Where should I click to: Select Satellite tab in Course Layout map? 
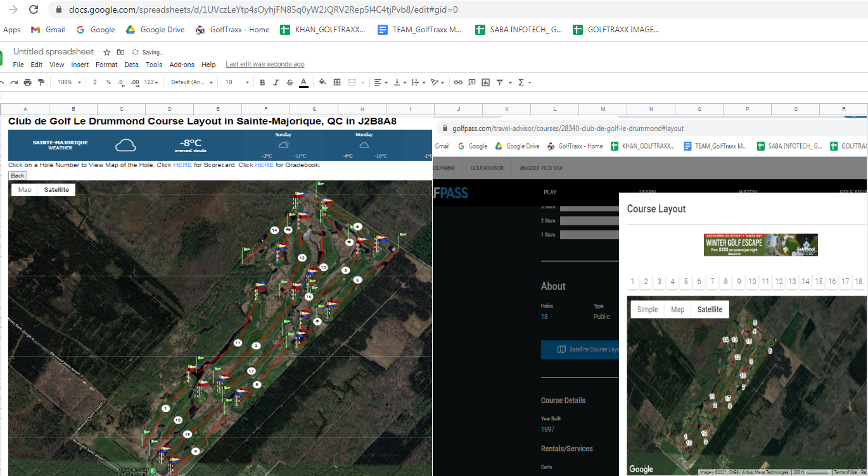(x=710, y=310)
